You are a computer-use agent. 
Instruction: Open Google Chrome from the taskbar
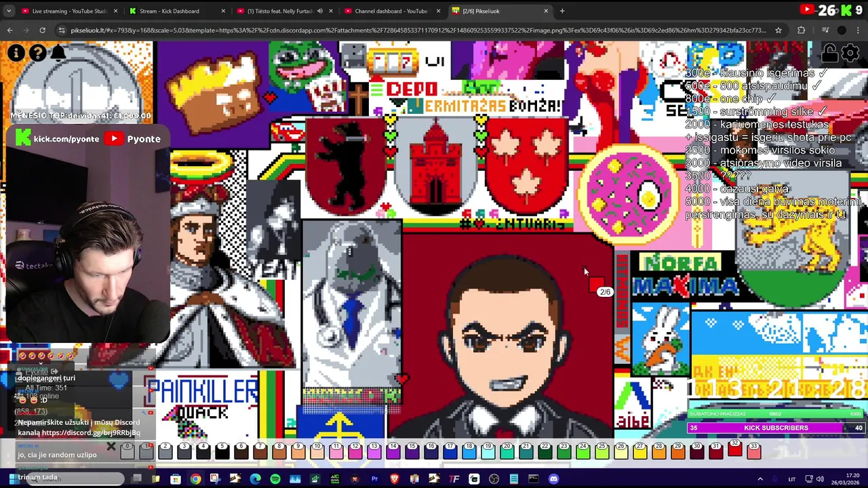click(x=195, y=479)
